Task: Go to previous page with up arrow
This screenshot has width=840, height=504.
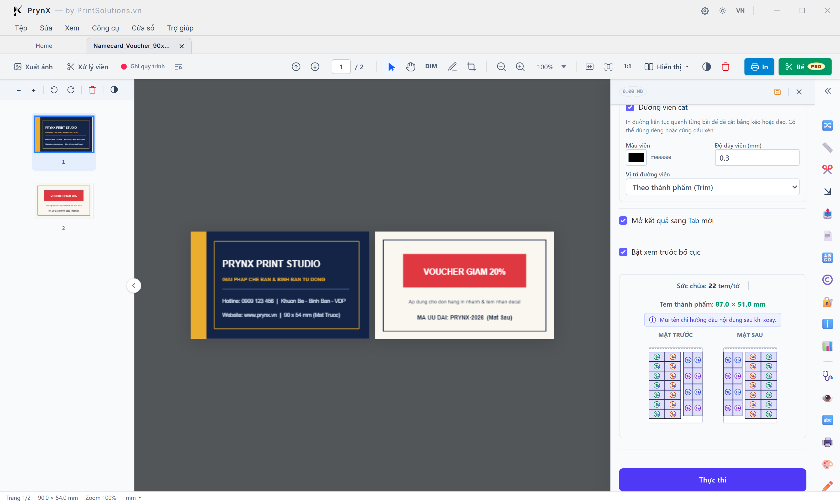Action: (x=296, y=67)
